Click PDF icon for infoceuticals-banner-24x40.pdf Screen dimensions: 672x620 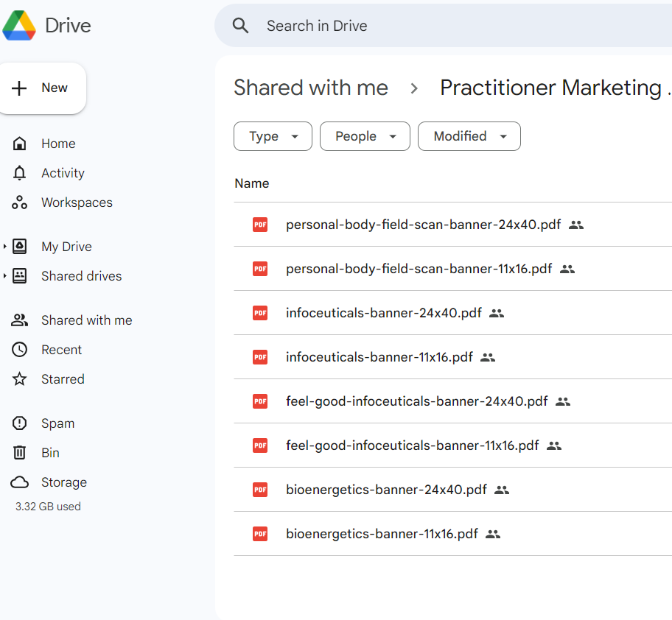tap(260, 313)
